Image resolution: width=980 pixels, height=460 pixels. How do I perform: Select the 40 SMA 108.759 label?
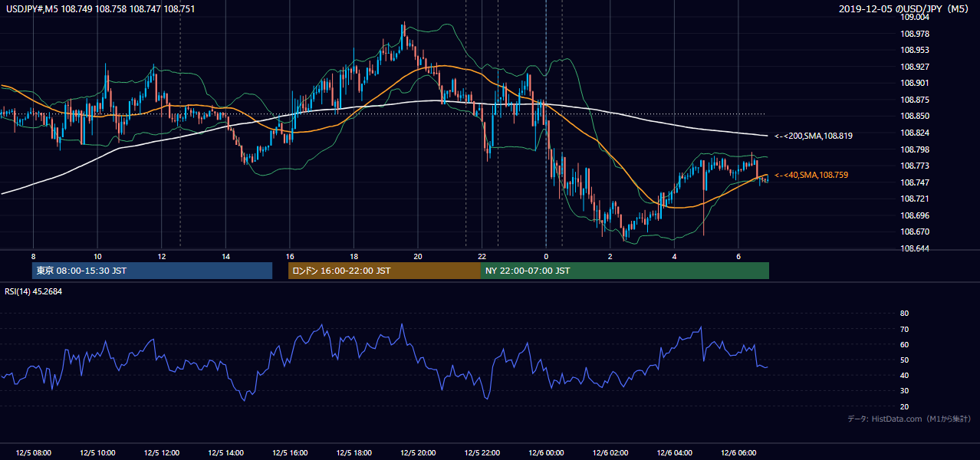tap(811, 175)
